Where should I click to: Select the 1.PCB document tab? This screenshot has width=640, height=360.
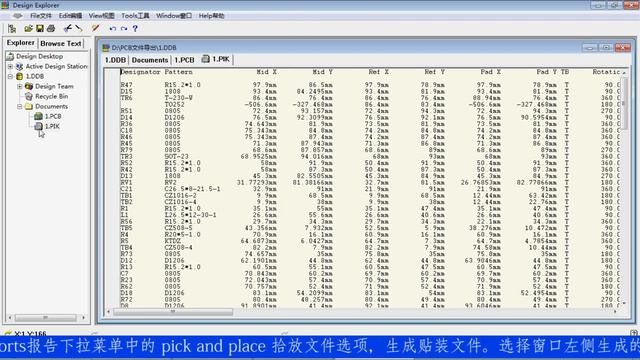coord(184,60)
